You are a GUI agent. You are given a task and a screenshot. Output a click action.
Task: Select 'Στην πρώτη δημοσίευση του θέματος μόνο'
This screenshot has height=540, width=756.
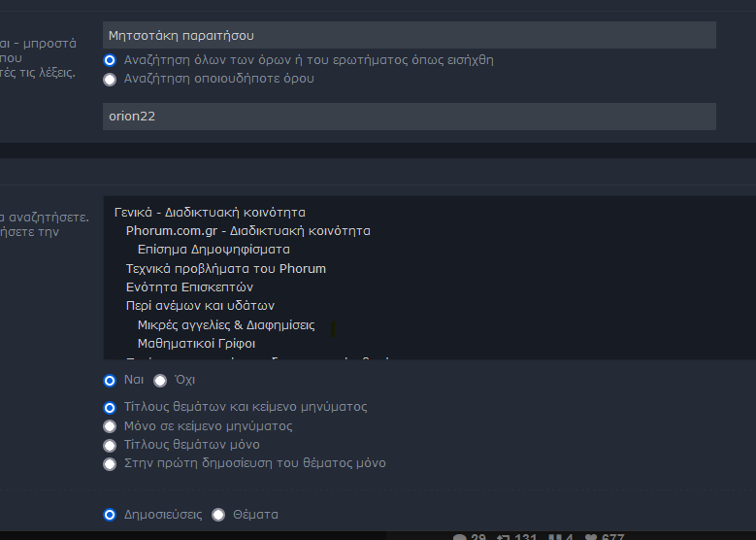(110, 463)
